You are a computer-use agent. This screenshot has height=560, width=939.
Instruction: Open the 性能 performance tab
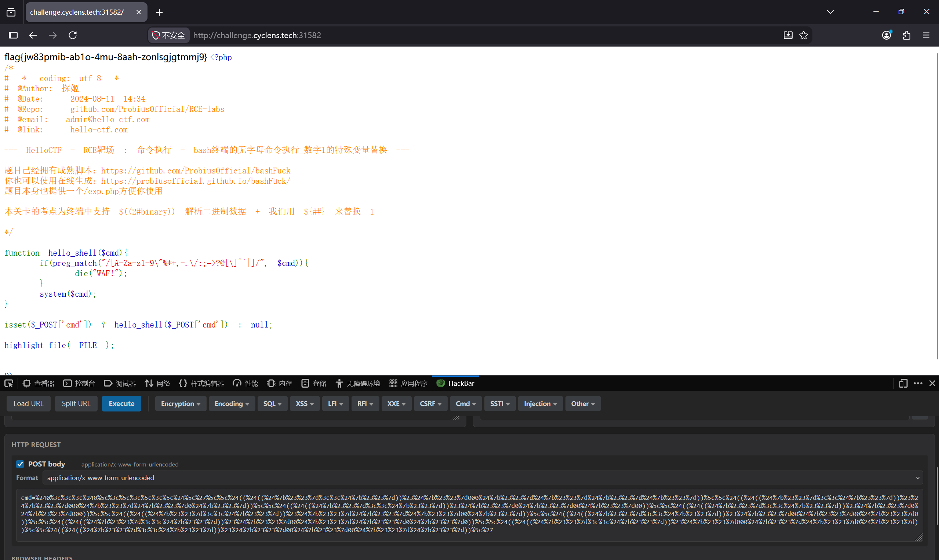coord(245,383)
